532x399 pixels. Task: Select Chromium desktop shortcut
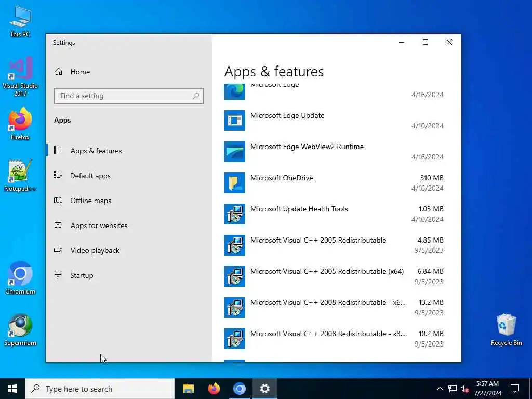point(20,278)
